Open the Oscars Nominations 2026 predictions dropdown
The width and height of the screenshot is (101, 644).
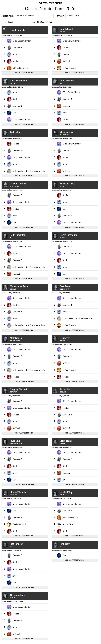click(x=34, y=16)
